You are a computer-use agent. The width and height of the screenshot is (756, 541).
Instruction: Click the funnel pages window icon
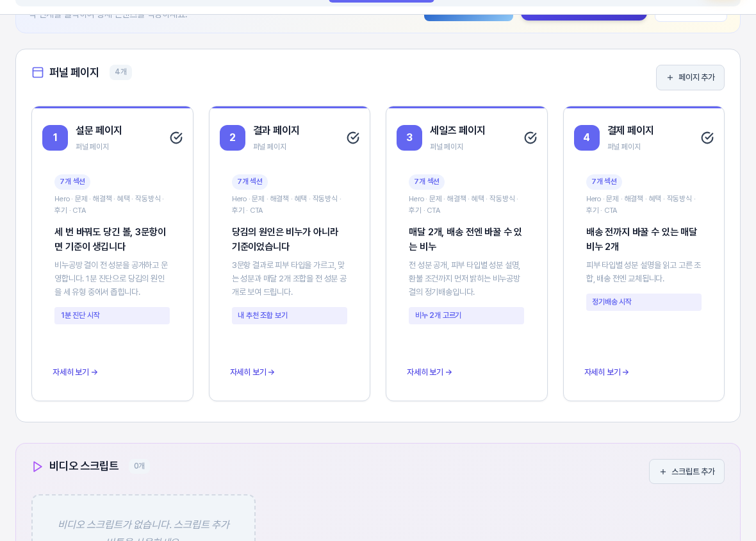click(38, 72)
